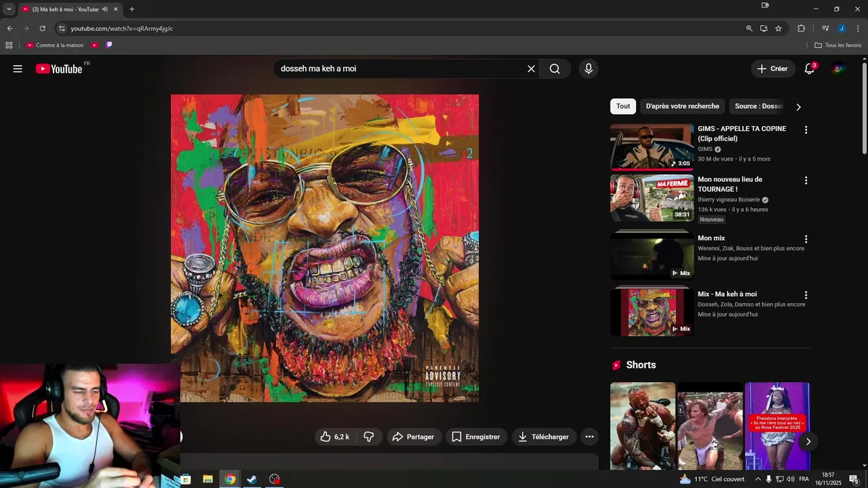868x488 pixels.
Task: Open the Comme à la maison bookmark
Action: coord(55,45)
